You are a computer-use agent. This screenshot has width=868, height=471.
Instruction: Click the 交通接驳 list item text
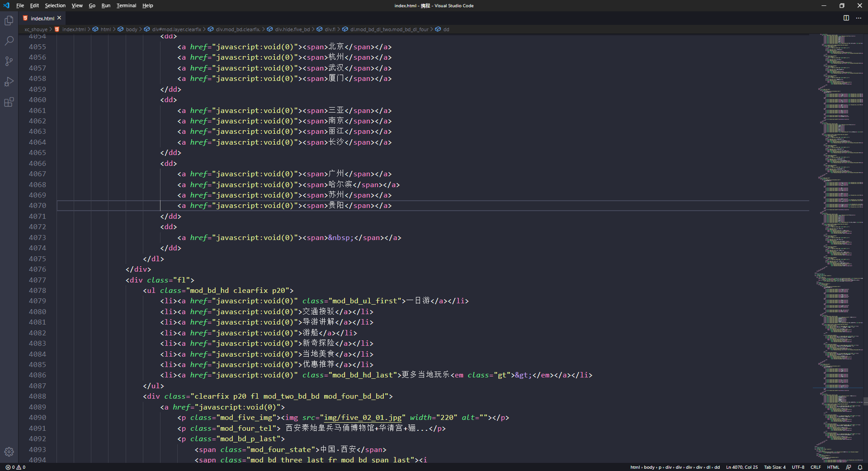318,312
